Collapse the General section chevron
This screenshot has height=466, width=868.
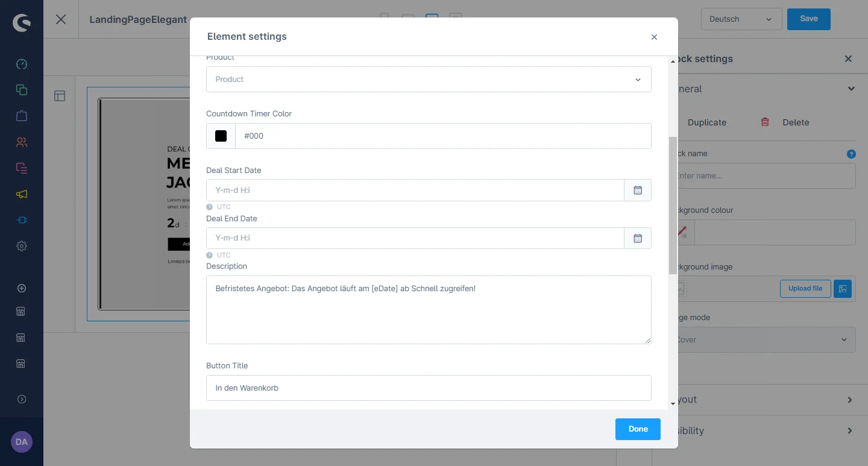[x=851, y=89]
